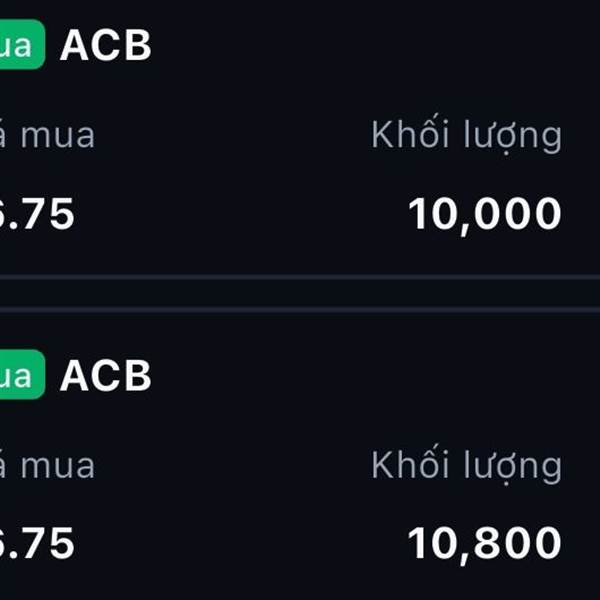
Task: Click the dark gap between the two separator lines
Action: (300, 292)
